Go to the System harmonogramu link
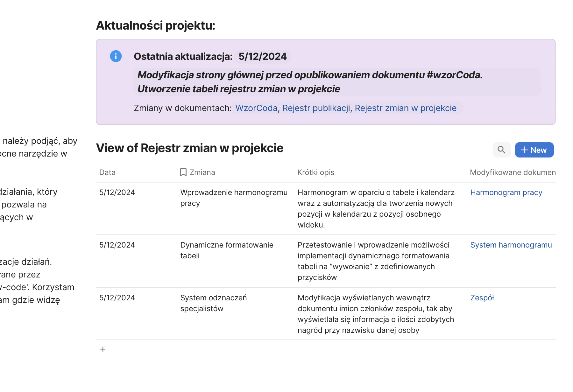This screenshot has height=392, width=573. pyautogui.click(x=511, y=245)
